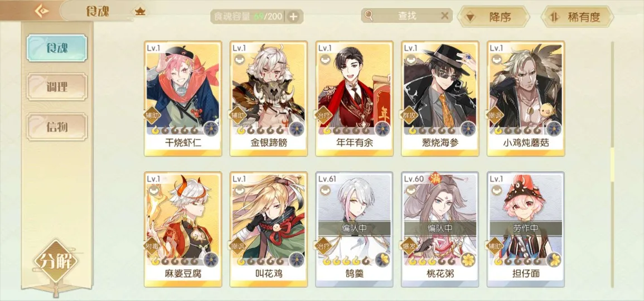This screenshot has width=644, height=301.
Task: Select the 葱烧海参 character card
Action: point(440,99)
